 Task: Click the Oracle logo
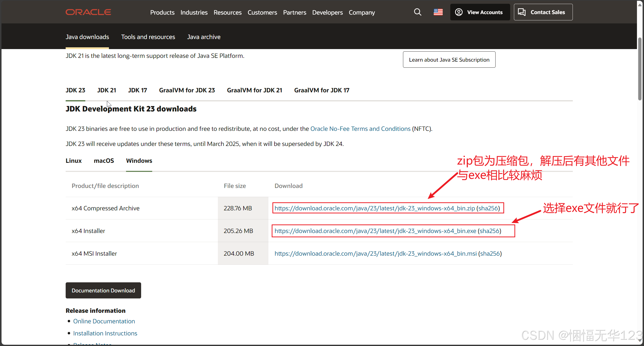click(88, 12)
